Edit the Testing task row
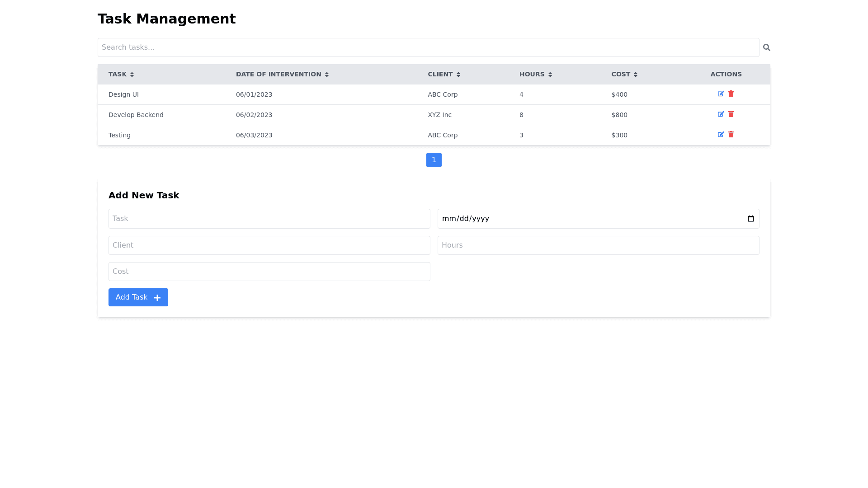 [721, 135]
